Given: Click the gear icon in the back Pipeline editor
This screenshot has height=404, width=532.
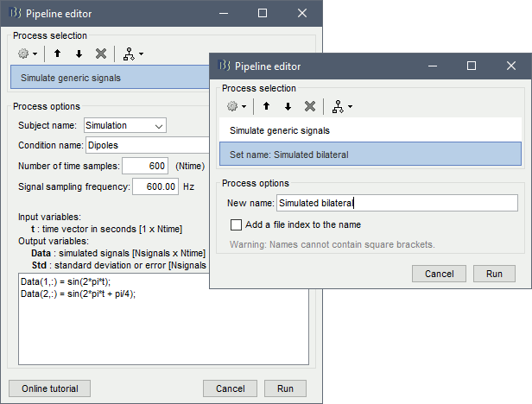Looking at the screenshot, I should tap(27, 54).
